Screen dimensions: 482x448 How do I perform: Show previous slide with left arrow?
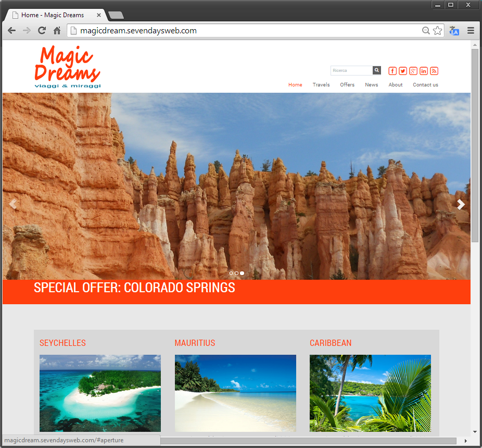coord(12,204)
